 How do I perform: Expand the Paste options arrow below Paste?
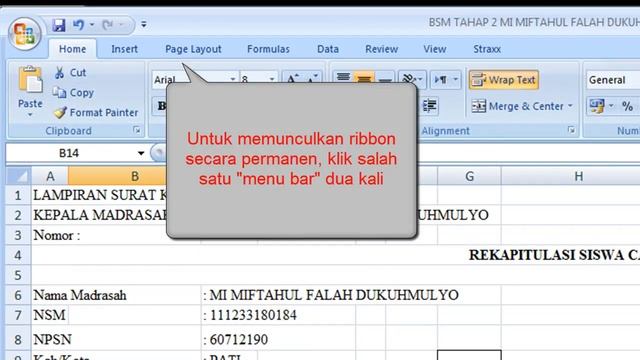click(x=30, y=116)
